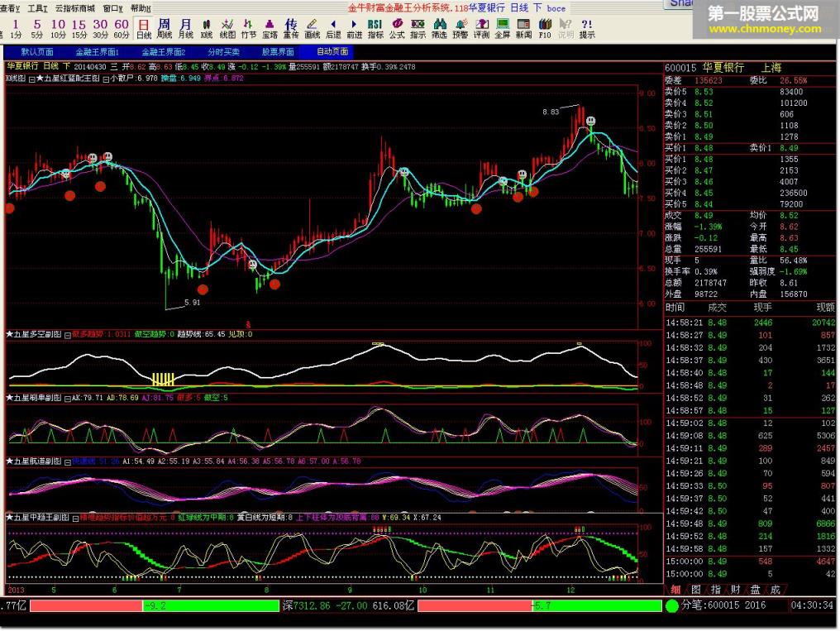
Task: Open the RSI 指标 indicator icon
Action: (x=375, y=28)
